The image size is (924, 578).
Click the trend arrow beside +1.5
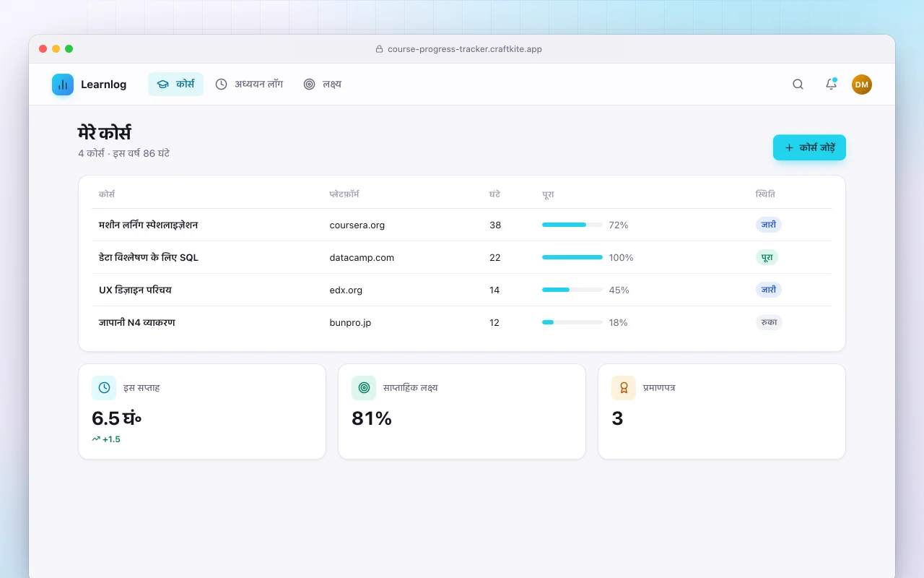pos(96,439)
